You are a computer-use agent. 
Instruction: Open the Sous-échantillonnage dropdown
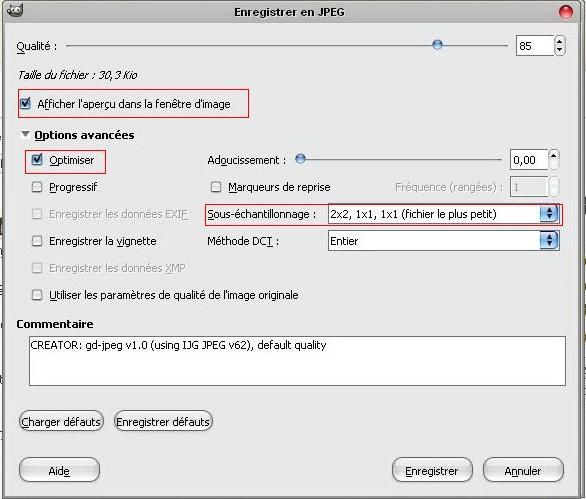click(x=444, y=214)
